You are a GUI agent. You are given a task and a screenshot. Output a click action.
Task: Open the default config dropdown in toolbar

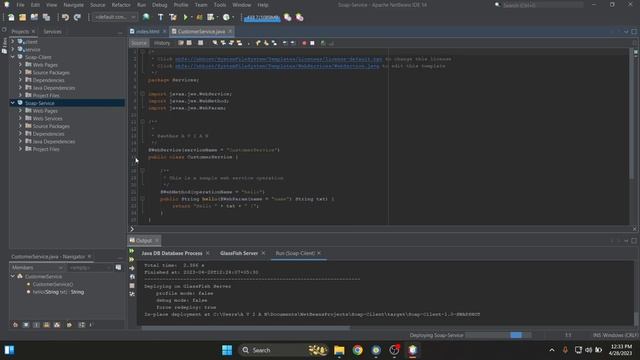coord(115,17)
